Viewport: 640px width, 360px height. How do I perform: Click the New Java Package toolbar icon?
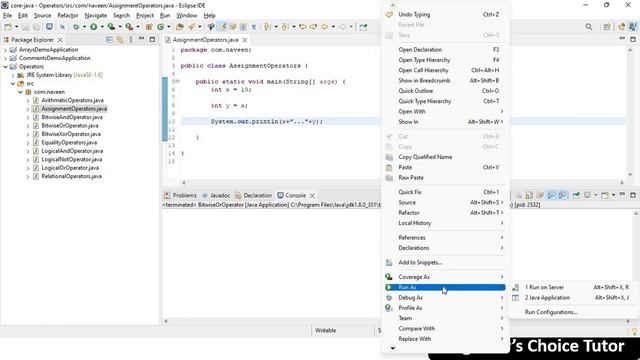[x=149, y=27]
